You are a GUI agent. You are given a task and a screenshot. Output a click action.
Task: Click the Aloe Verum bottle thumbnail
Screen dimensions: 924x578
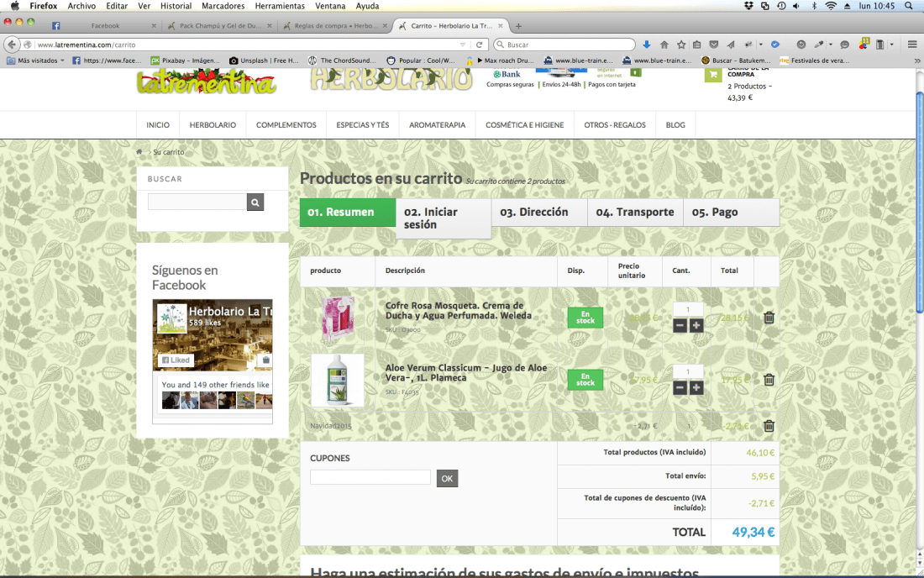338,380
